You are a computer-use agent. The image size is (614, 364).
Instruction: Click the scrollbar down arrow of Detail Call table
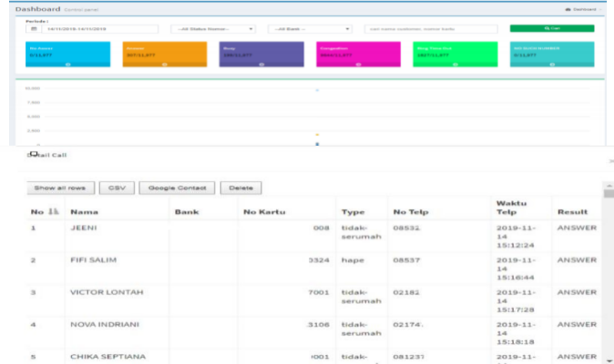[x=609, y=361]
